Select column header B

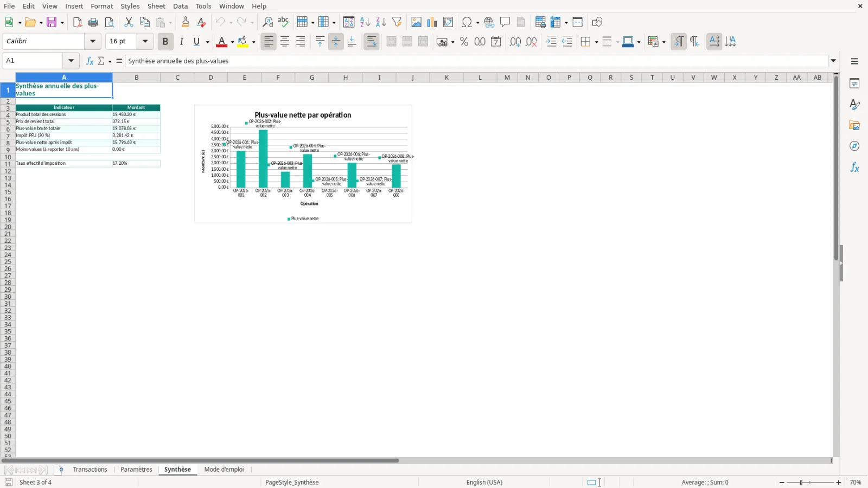click(136, 78)
